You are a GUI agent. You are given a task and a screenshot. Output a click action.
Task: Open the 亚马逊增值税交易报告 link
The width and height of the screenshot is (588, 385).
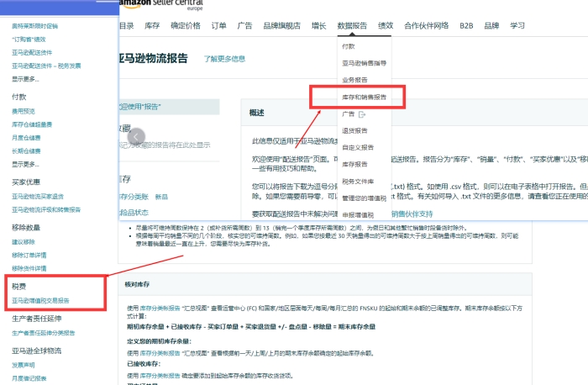(x=40, y=301)
